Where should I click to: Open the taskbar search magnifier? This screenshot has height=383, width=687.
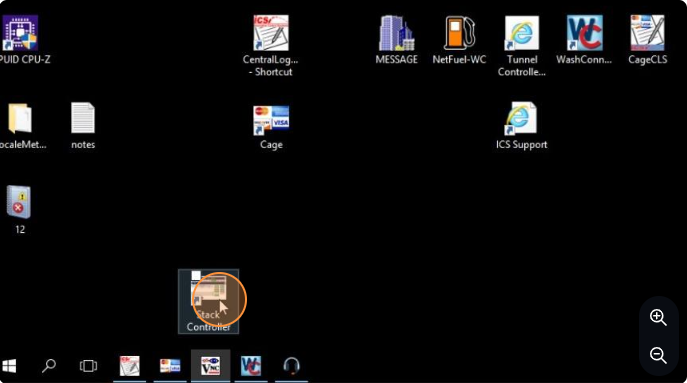[x=49, y=366]
